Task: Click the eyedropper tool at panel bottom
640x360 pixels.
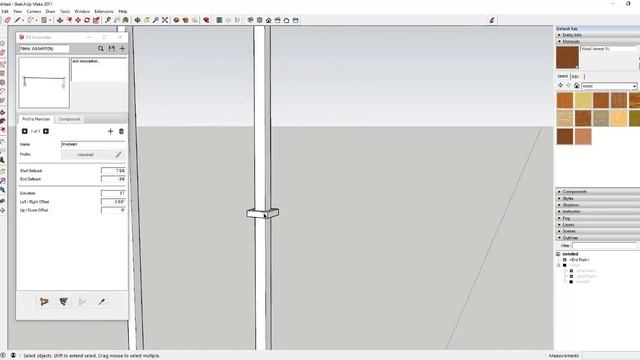Action: click(x=102, y=302)
